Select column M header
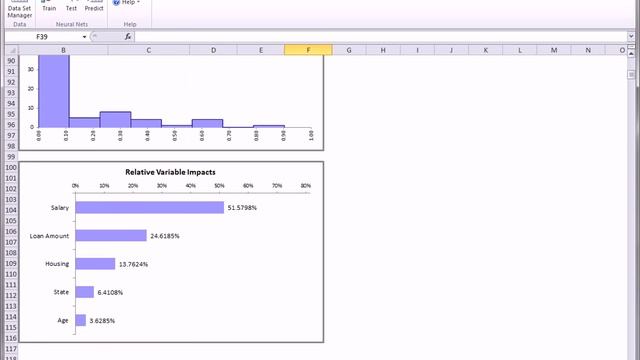The image size is (640, 360). point(554,50)
